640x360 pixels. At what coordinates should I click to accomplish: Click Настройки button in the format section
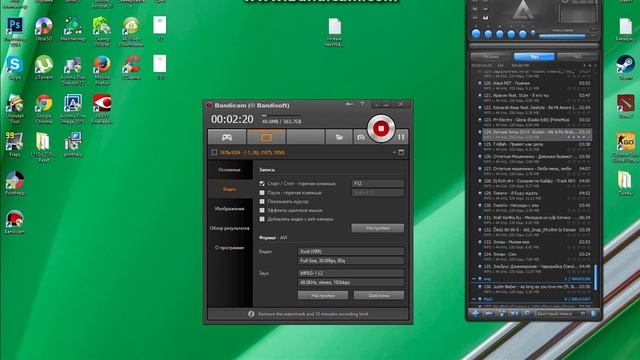point(323,296)
